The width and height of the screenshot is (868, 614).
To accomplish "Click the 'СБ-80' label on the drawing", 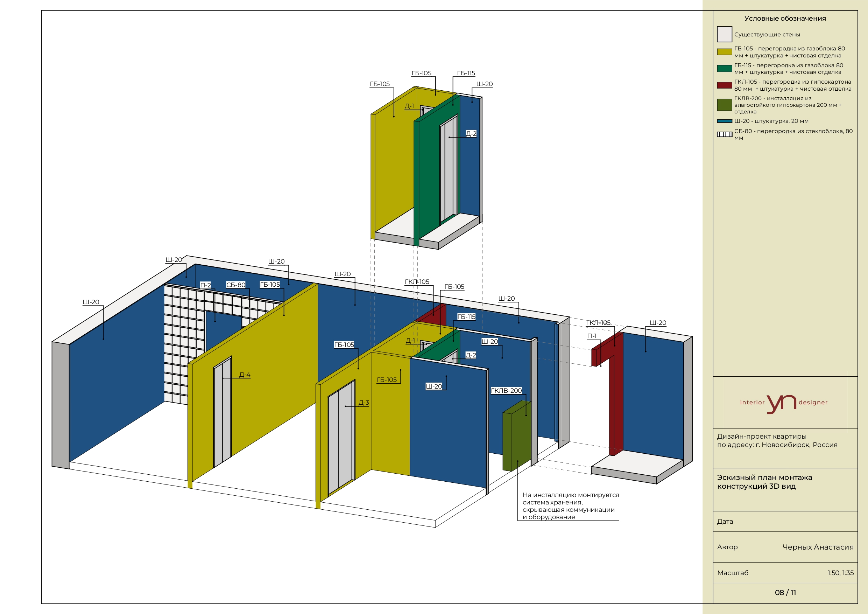I will 235,285.
